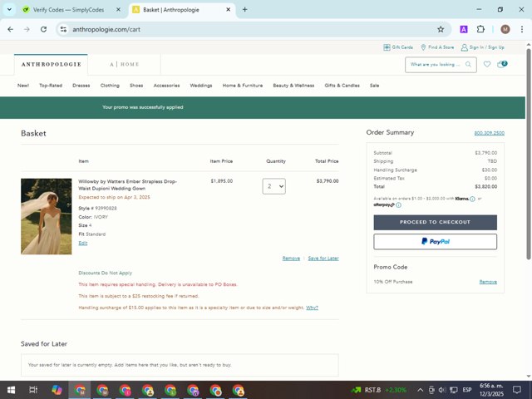
Task: Open the Dresses menu
Action: [81, 86]
